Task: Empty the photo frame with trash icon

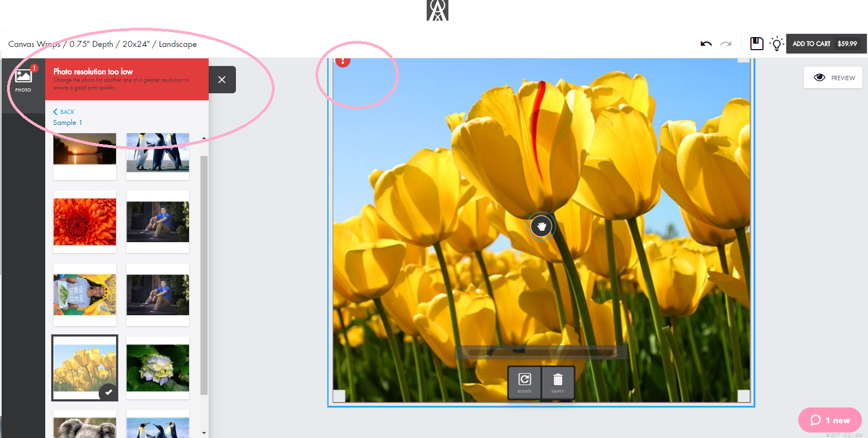Action: [557, 382]
